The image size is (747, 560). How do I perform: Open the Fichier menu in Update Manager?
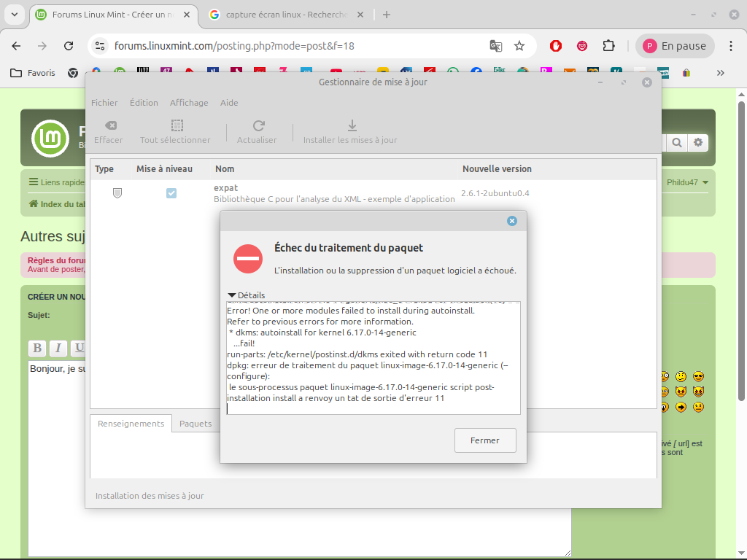pos(104,103)
